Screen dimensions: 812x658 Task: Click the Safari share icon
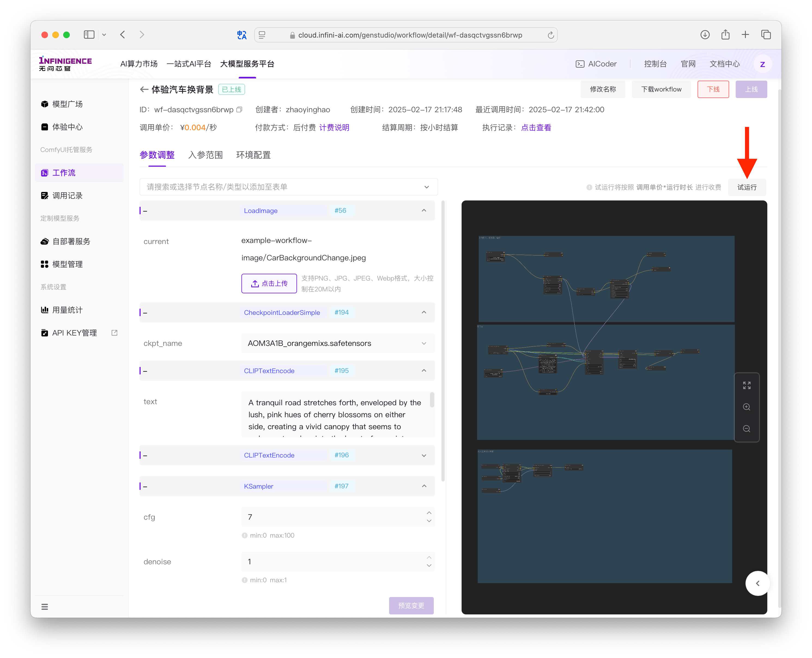click(x=726, y=35)
